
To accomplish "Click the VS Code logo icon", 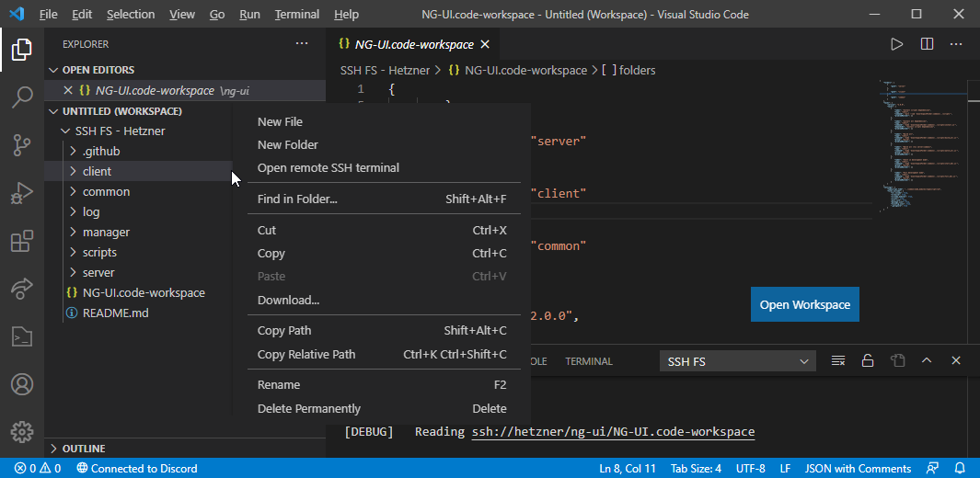I will click(x=17, y=14).
